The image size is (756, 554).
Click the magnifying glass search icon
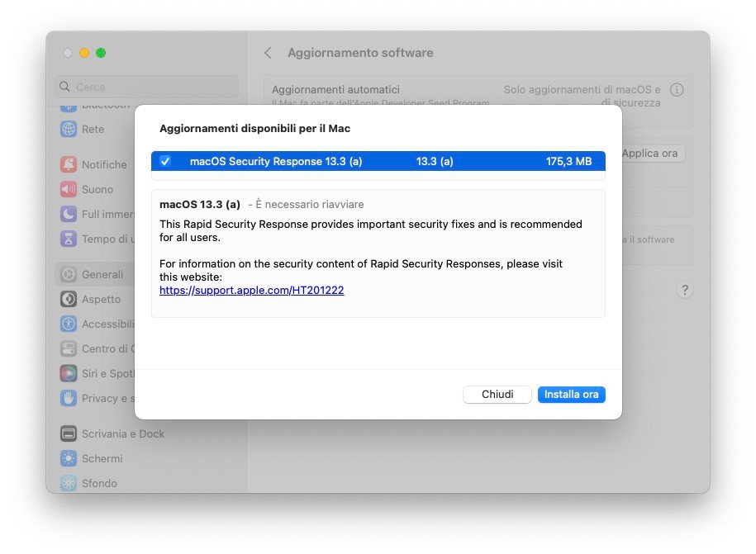(64, 87)
